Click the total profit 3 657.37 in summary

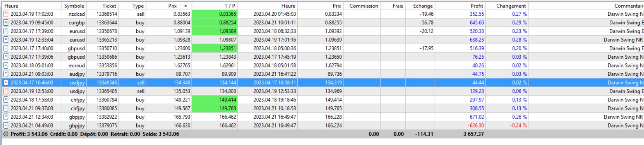point(473,134)
